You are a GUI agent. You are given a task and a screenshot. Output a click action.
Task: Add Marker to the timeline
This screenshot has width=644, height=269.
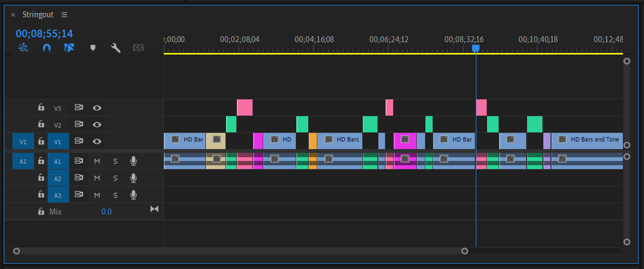[93, 48]
